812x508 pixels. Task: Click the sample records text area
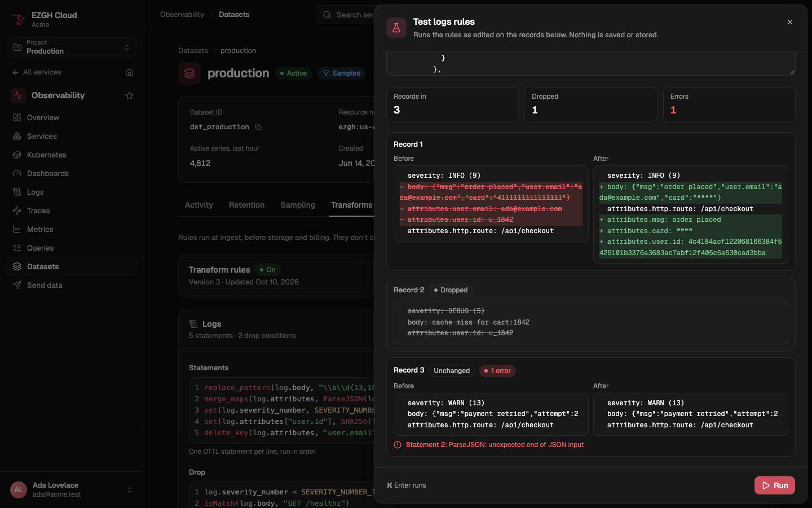[x=591, y=63]
